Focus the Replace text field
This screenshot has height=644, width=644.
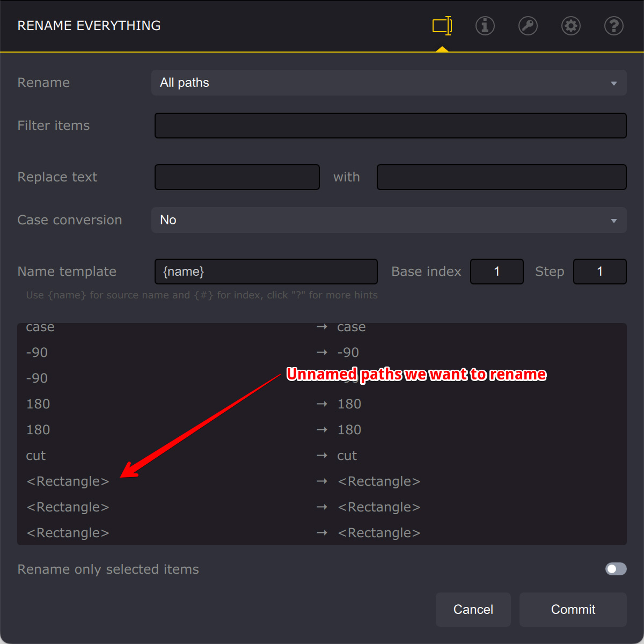(x=237, y=177)
